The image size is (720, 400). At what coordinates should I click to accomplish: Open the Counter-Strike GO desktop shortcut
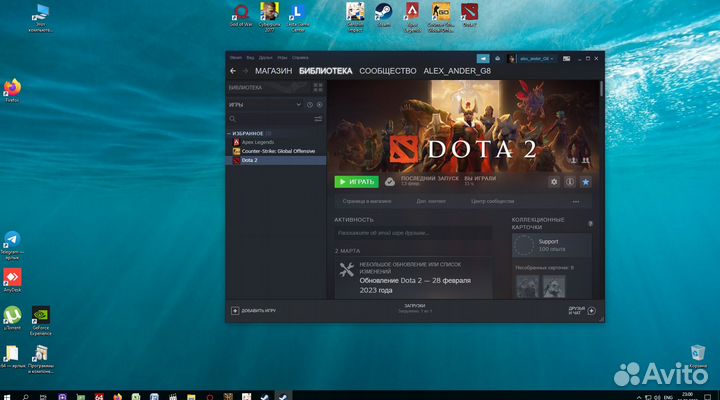pyautogui.click(x=440, y=17)
